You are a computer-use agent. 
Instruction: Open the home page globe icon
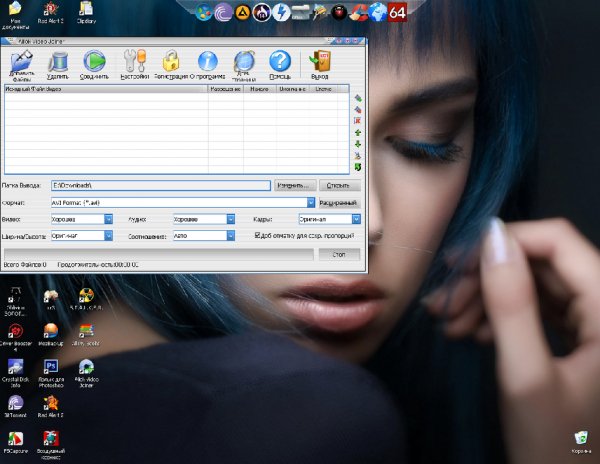point(244,61)
